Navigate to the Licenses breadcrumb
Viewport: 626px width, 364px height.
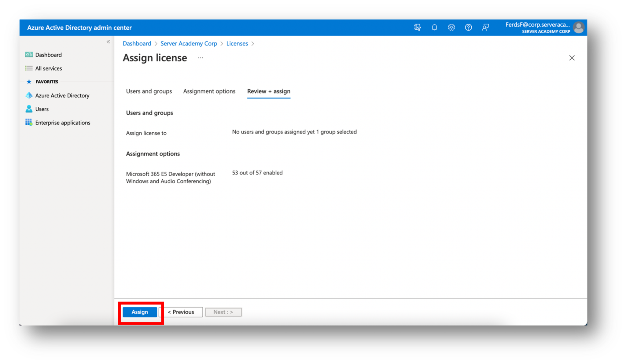[x=237, y=44]
